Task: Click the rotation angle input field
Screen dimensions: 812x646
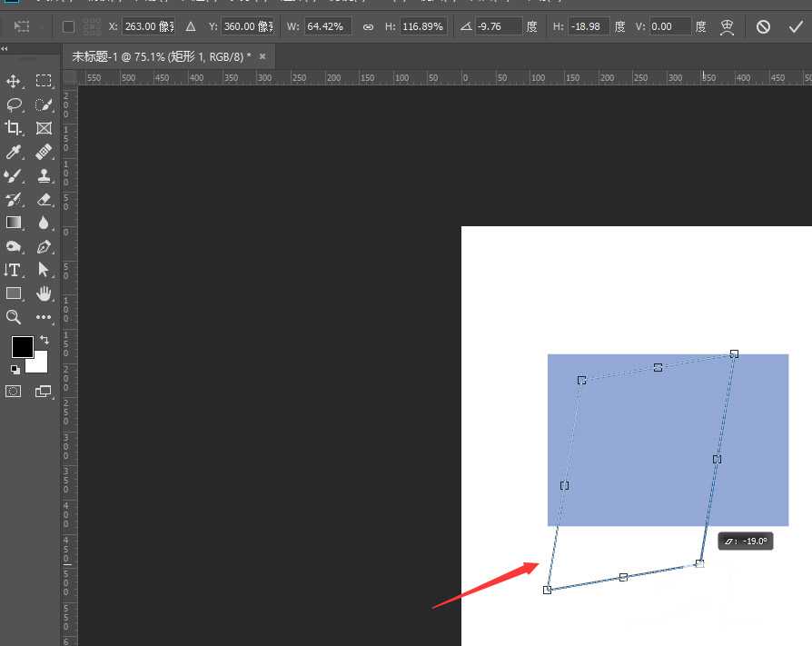Action: [x=500, y=26]
